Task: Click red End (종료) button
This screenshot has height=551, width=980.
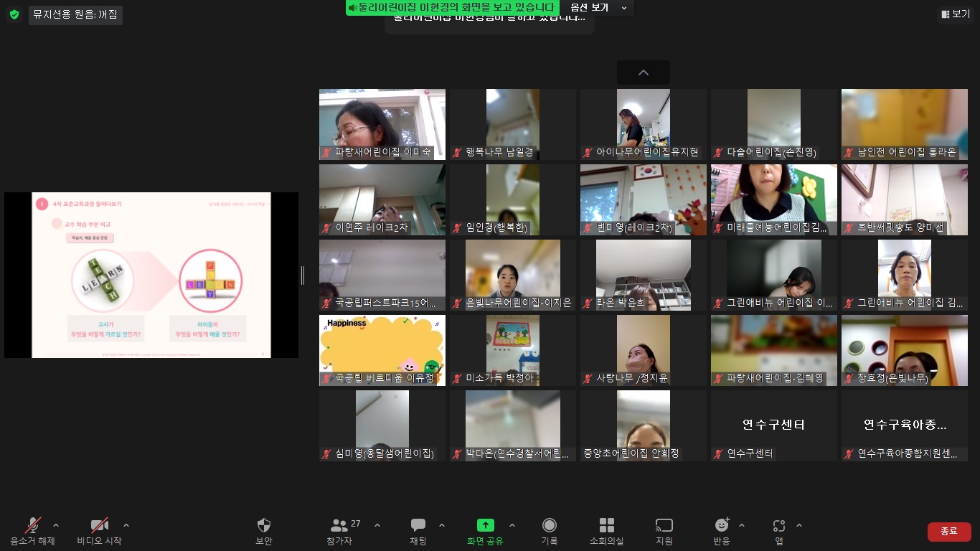Action: pos(949,531)
